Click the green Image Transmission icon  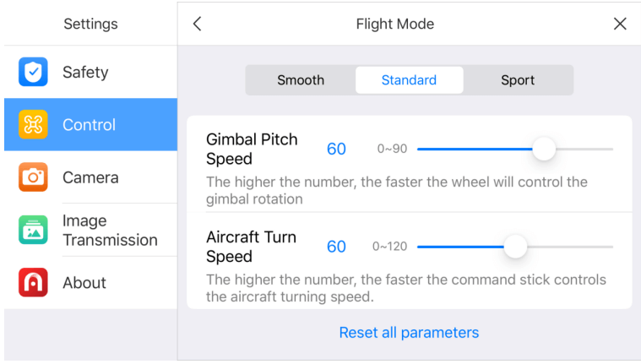click(33, 230)
